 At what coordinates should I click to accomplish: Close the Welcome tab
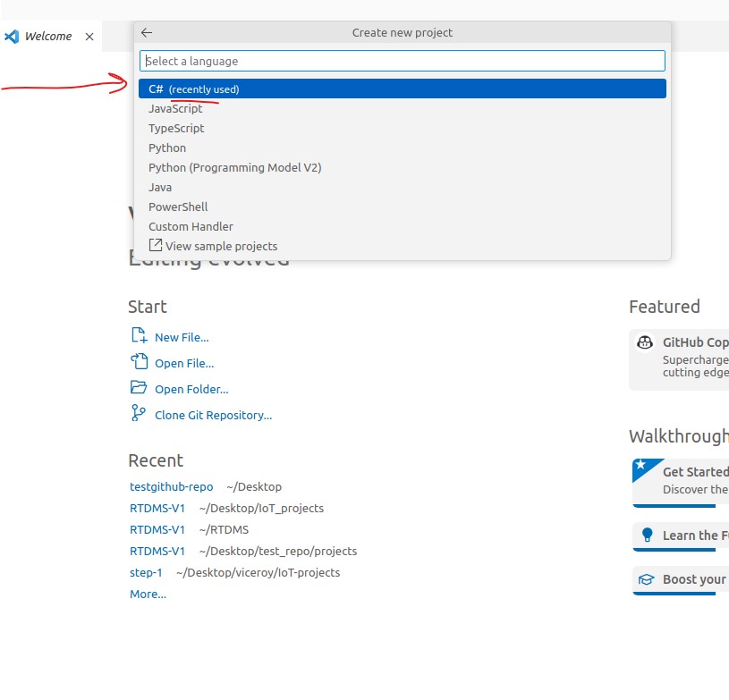pyautogui.click(x=89, y=37)
